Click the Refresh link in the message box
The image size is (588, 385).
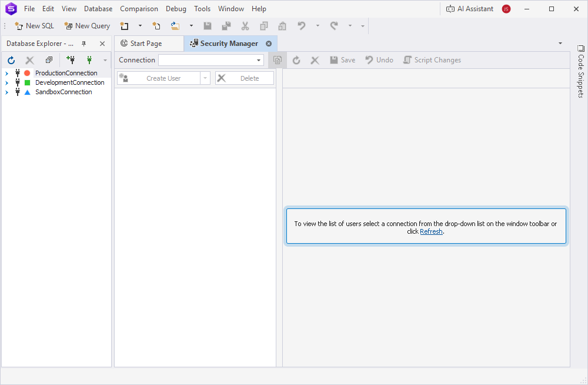pyautogui.click(x=431, y=231)
